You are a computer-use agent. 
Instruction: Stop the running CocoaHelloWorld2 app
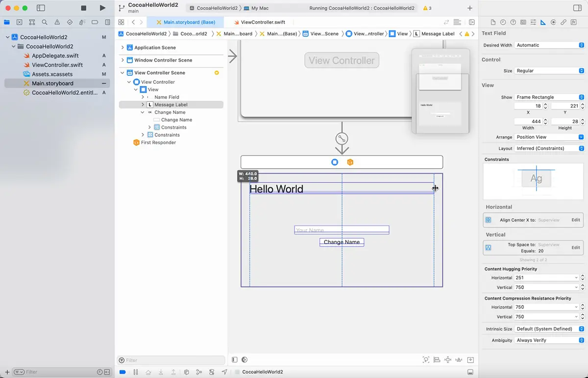pyautogui.click(x=84, y=8)
